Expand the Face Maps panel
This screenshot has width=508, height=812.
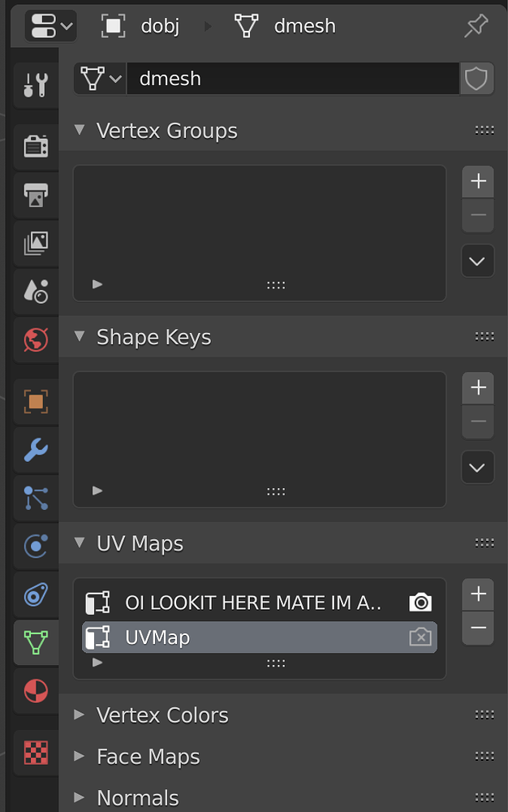point(80,756)
